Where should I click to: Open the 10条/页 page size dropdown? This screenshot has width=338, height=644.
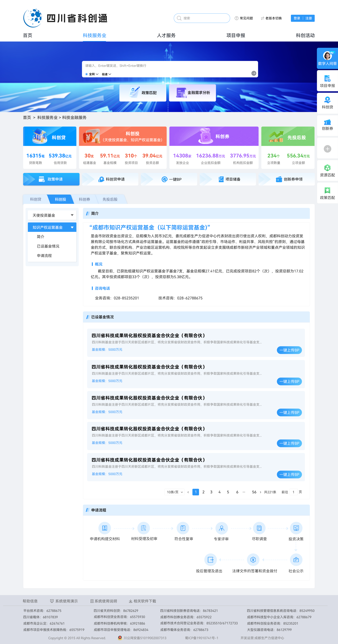tap(174, 492)
